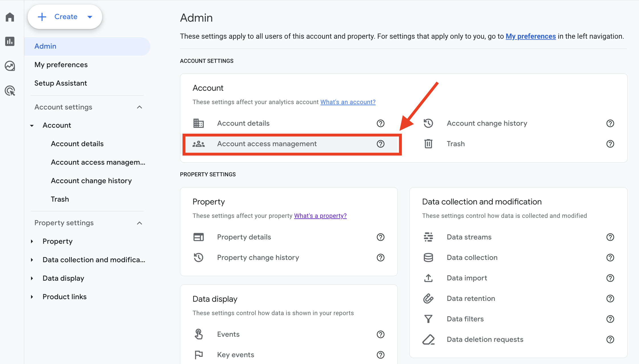Expand the Property tree node arrow
The image size is (639, 364).
(x=32, y=241)
